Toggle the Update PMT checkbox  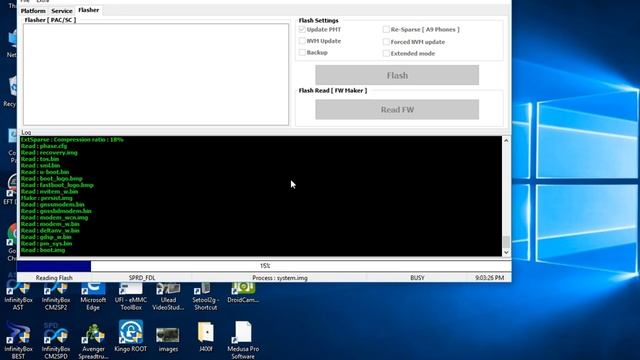click(x=302, y=29)
